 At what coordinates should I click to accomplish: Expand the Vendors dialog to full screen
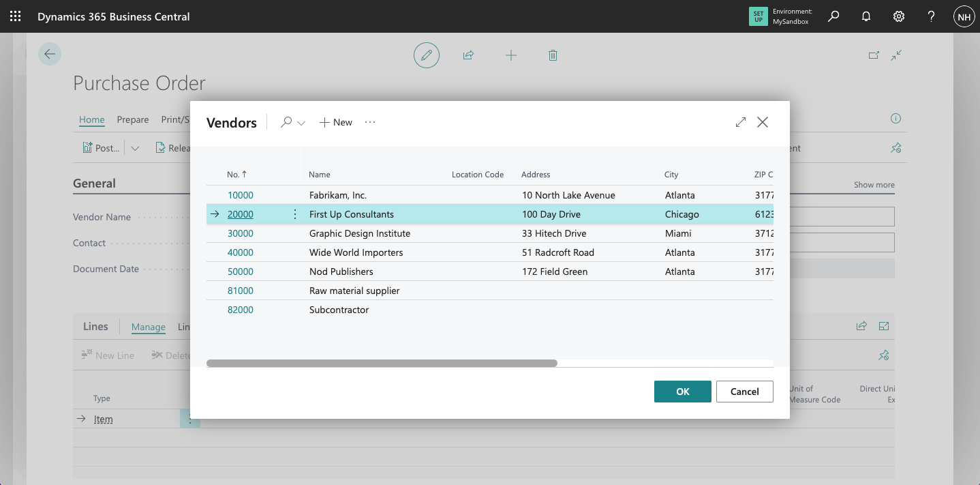coord(741,122)
